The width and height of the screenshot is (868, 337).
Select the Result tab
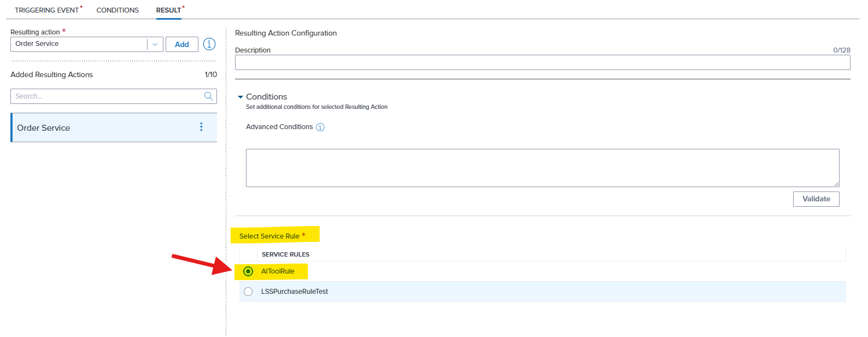tap(169, 10)
